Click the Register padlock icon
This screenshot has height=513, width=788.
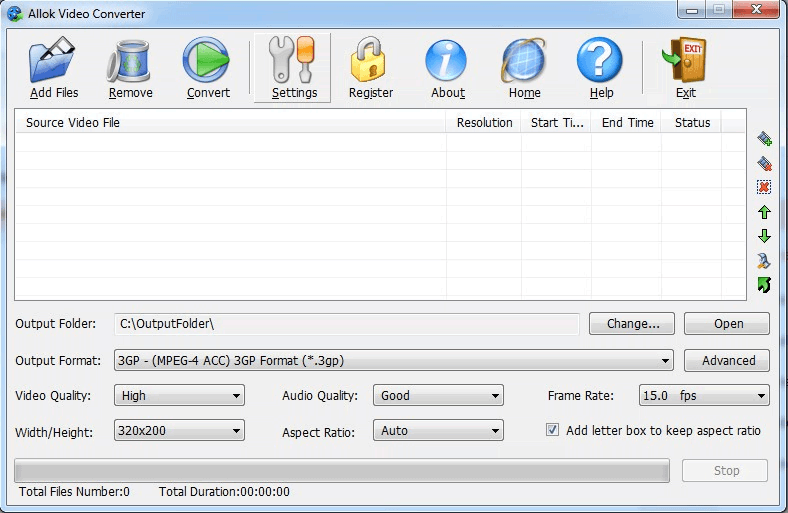coord(369,59)
